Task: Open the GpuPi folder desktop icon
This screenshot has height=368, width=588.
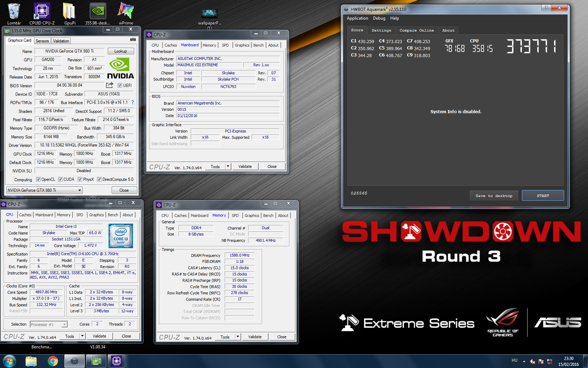Action: coord(70,13)
